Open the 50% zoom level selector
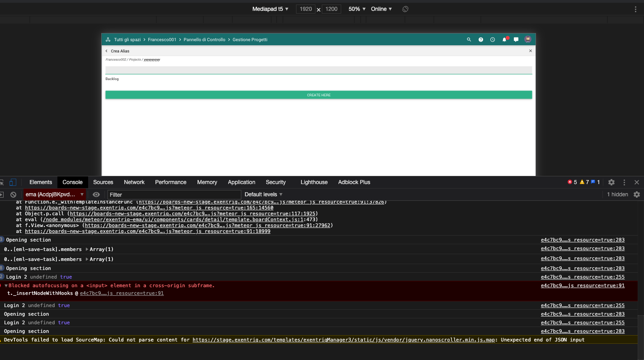The image size is (644, 360). coord(357,9)
